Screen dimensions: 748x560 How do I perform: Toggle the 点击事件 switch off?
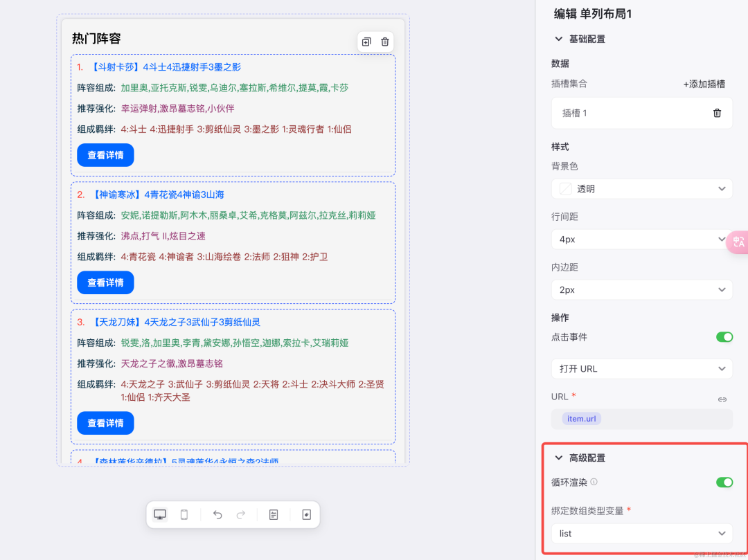point(724,337)
